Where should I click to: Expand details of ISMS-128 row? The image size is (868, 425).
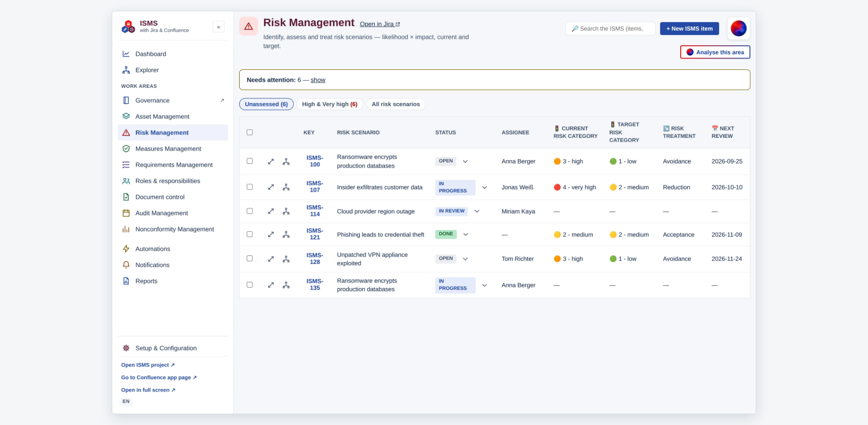click(x=271, y=259)
